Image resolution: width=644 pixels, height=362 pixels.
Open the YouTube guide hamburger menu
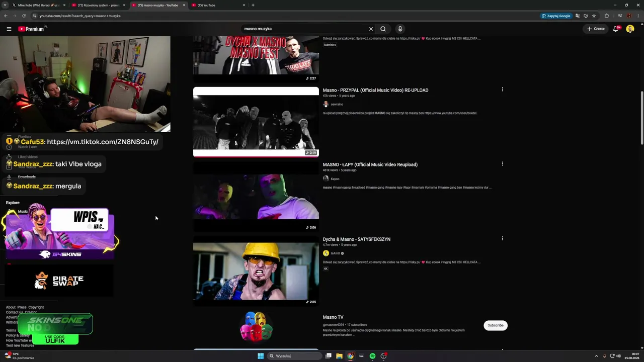click(x=9, y=29)
